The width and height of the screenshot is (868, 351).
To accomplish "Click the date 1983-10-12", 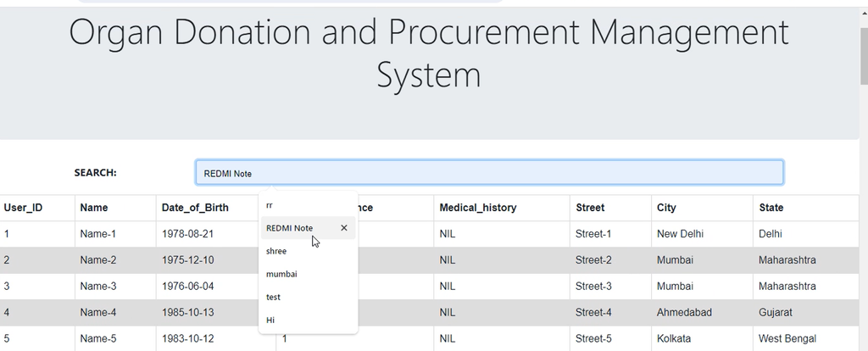I will click(187, 338).
